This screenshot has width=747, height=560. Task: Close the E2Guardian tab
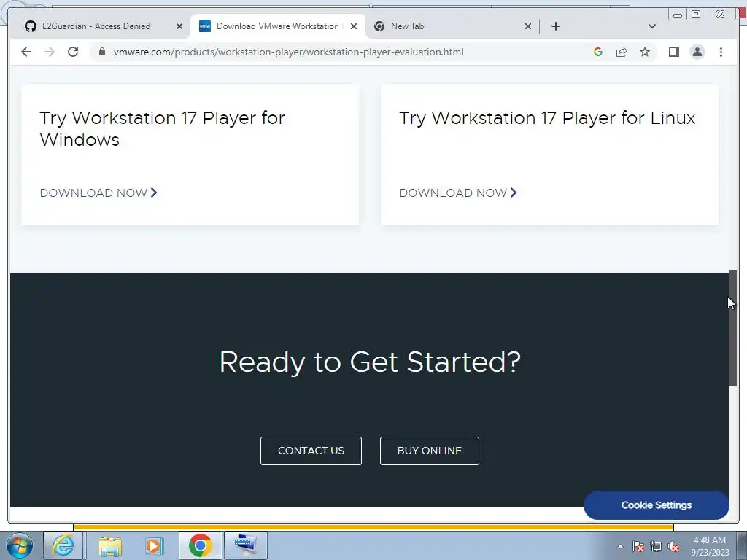click(179, 26)
